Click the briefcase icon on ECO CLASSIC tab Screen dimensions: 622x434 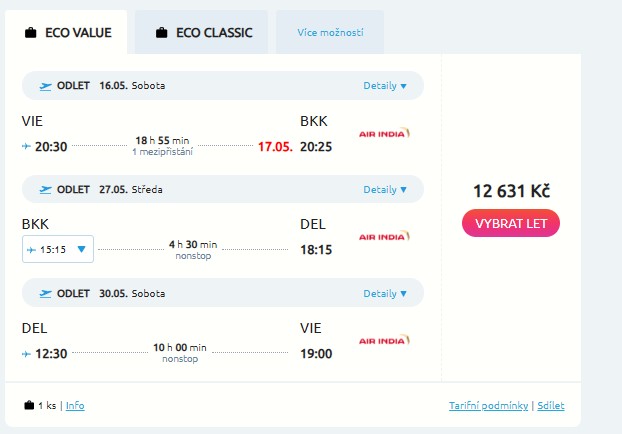coord(161,33)
